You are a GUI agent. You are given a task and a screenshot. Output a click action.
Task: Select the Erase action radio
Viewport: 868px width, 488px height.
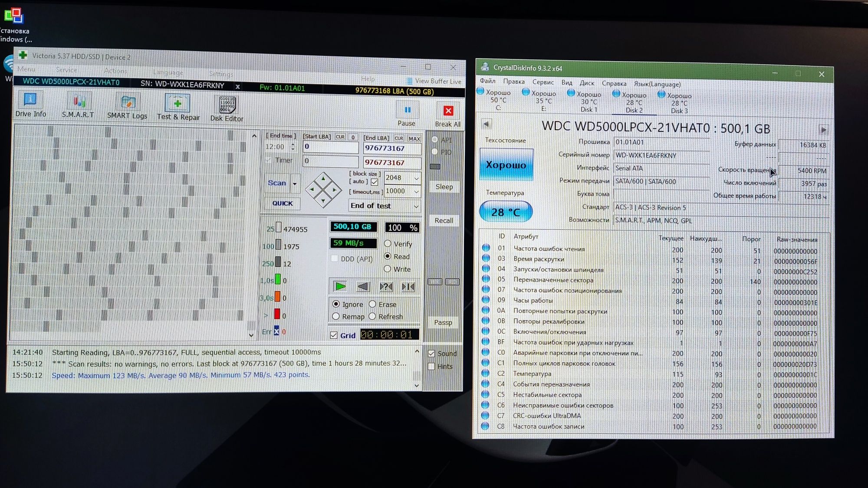(372, 304)
